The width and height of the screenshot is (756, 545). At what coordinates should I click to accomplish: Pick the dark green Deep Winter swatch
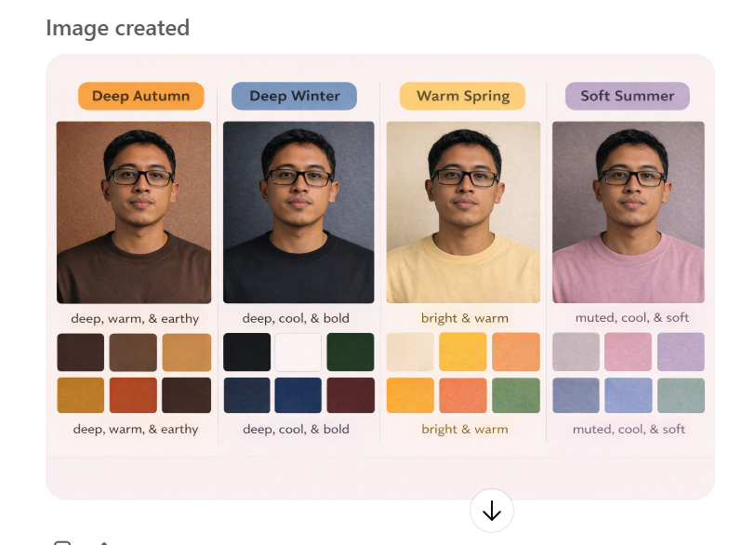[x=351, y=352]
